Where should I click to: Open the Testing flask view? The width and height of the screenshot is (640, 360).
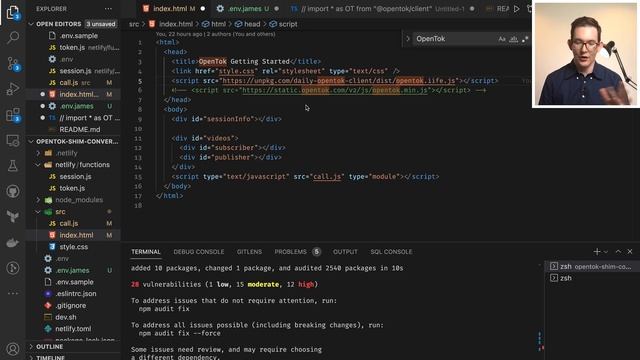tap(13, 166)
